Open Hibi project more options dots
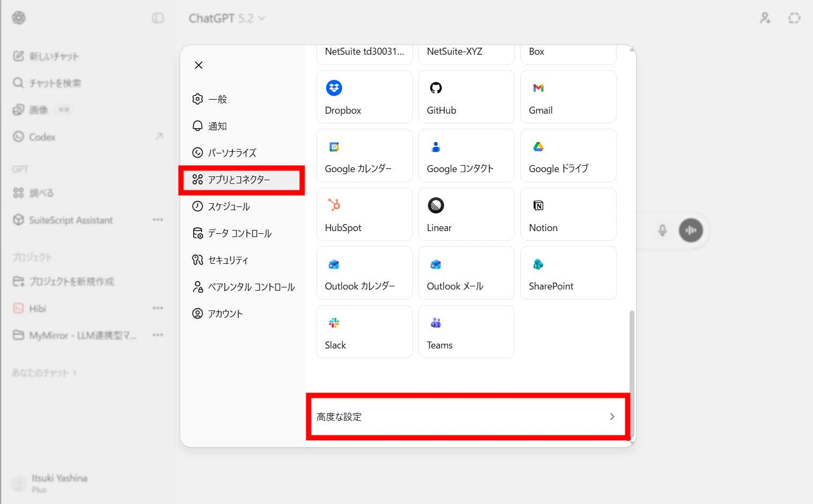 pos(158,308)
